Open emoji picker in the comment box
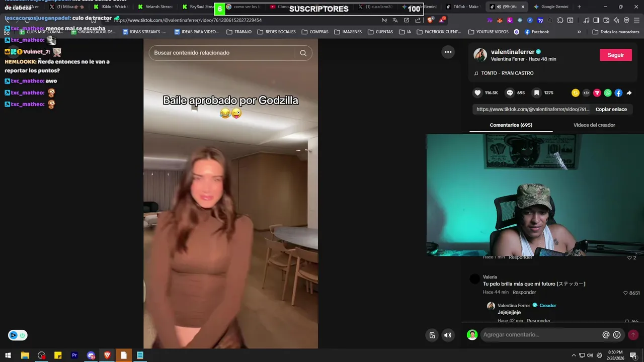 [x=617, y=335]
